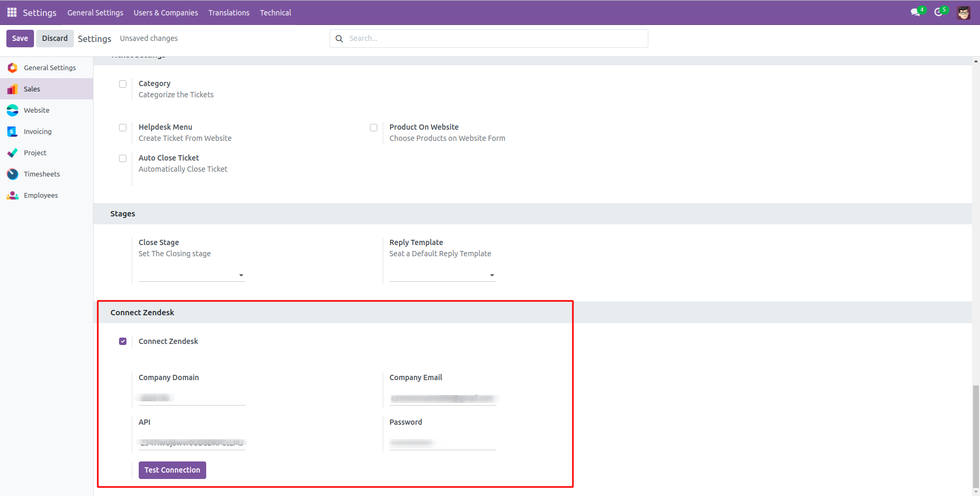The image size is (980, 496).
Task: Click the 'Seat a Default Reply Template' text
Action: point(441,254)
